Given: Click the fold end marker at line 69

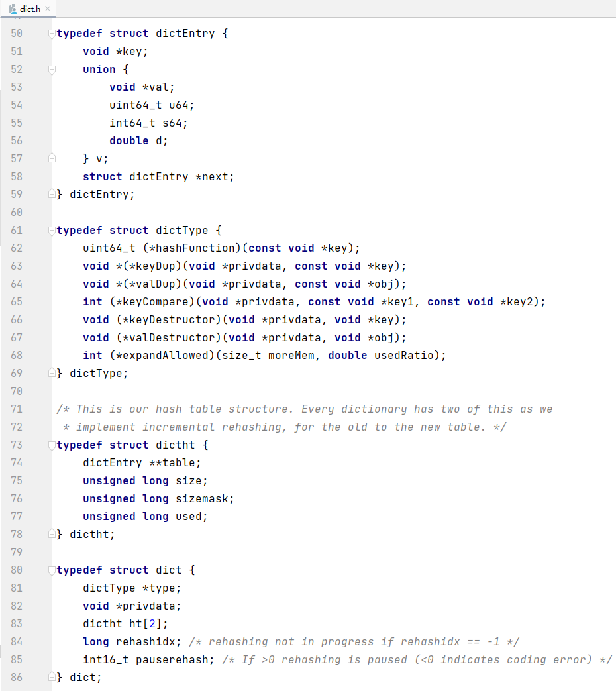Looking at the screenshot, I should (x=52, y=374).
